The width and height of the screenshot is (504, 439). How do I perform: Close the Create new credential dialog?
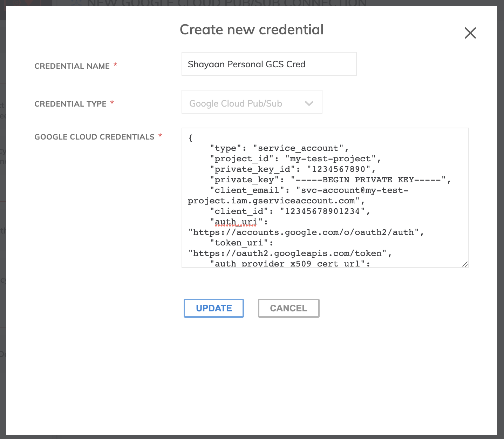[470, 33]
